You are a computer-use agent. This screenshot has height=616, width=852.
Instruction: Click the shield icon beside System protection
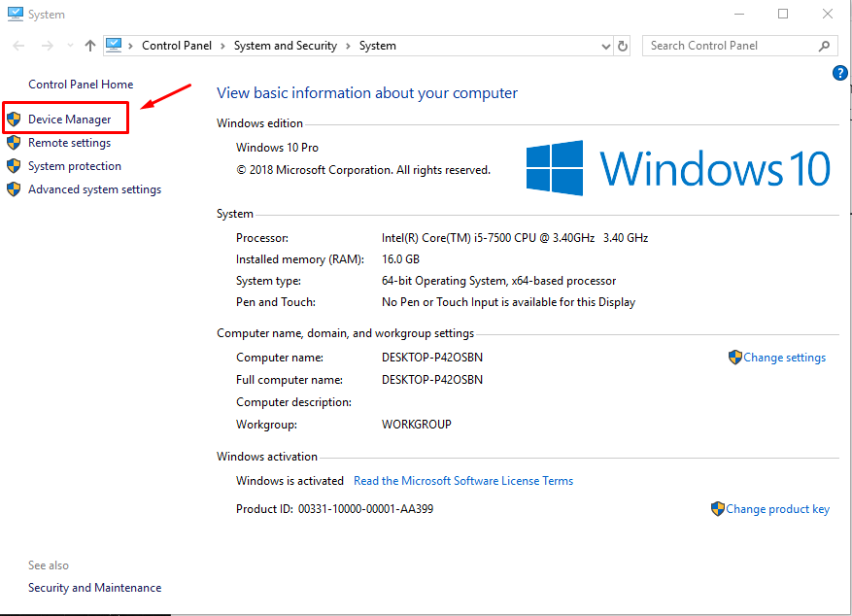[x=14, y=166]
